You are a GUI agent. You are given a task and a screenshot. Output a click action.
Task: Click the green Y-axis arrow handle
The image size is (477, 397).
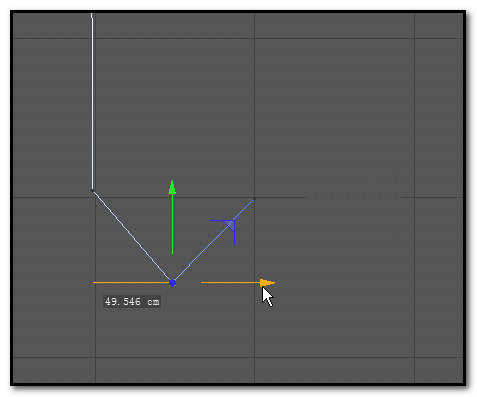(172, 187)
